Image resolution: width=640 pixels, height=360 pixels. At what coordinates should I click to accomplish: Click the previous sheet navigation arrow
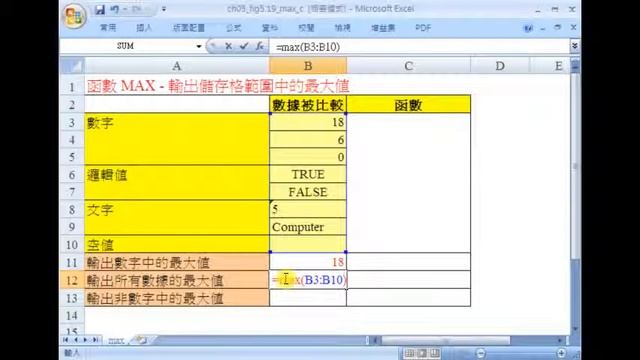click(x=76, y=340)
